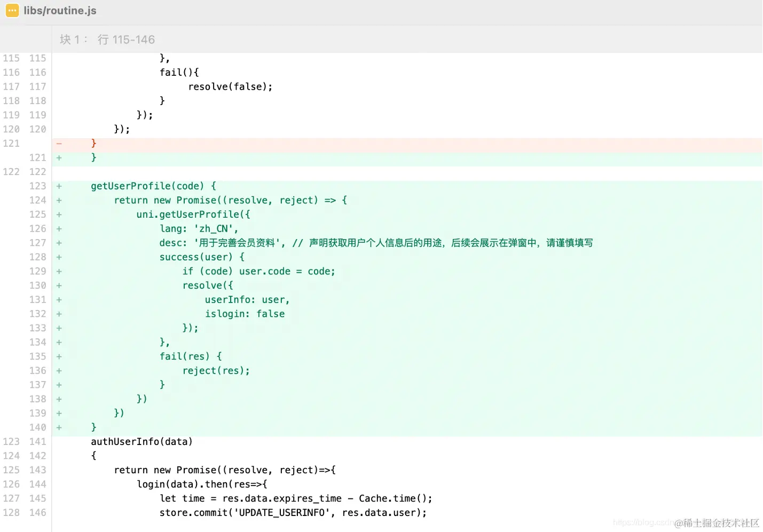Click the plus marker on added line 121
763x532 pixels.
[x=59, y=157]
